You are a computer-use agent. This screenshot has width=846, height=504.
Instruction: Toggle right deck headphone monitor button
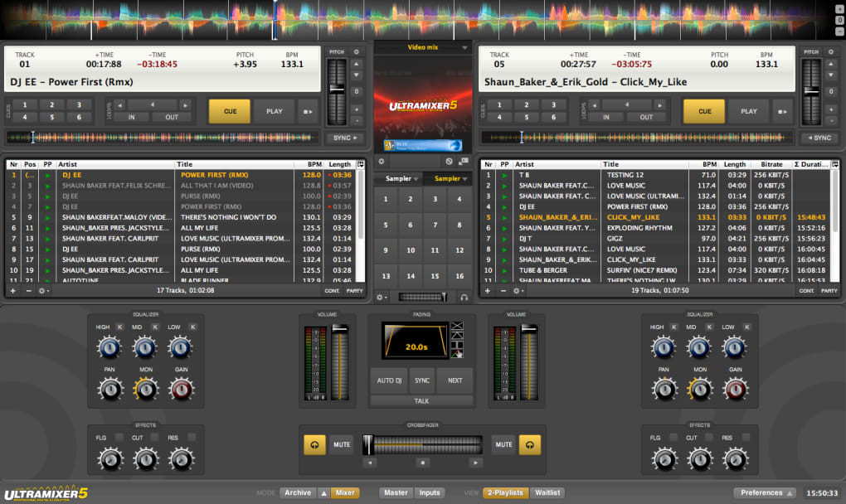[x=530, y=444]
